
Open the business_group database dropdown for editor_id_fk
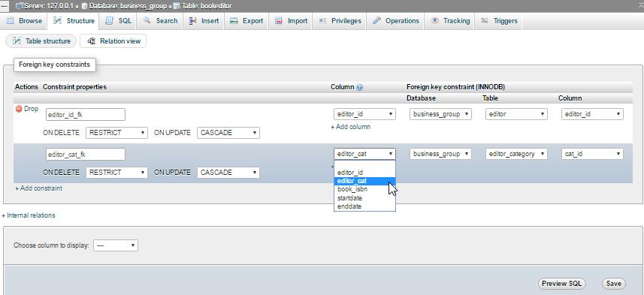tap(440, 114)
